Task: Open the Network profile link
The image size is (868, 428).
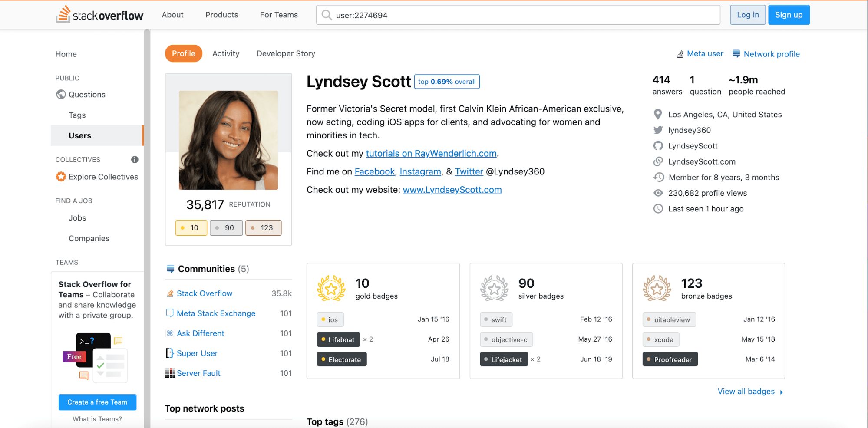Action: pyautogui.click(x=771, y=54)
